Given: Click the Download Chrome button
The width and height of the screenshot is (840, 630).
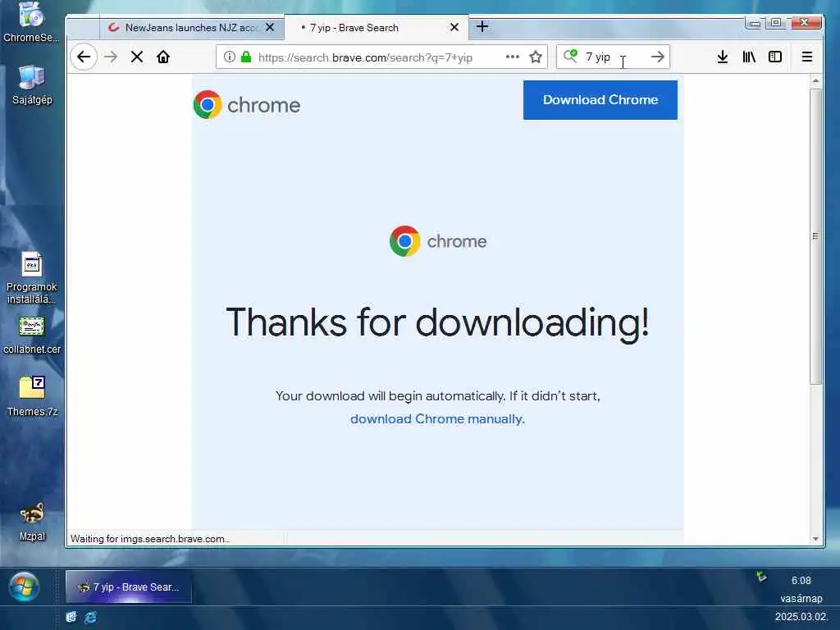Looking at the screenshot, I should 600,99.
